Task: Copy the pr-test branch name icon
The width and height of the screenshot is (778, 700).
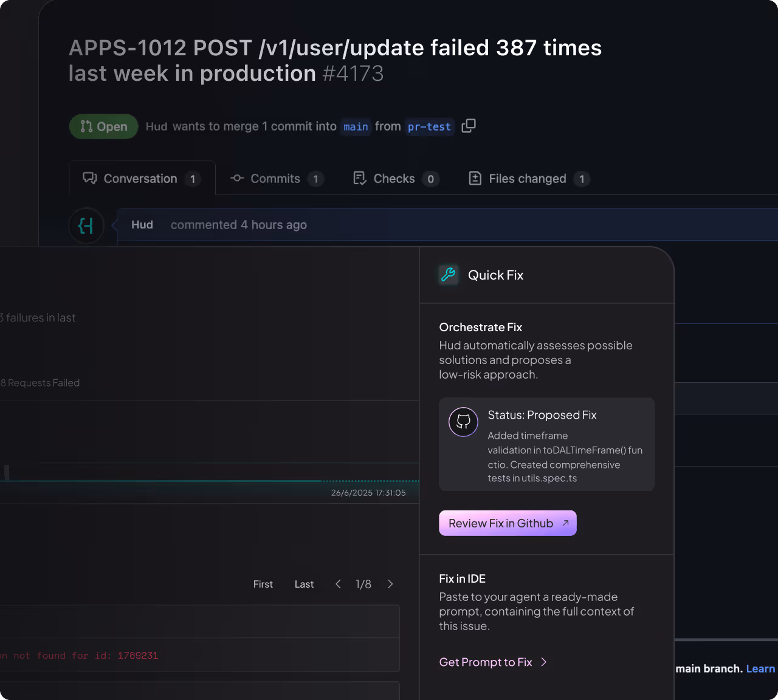Action: point(469,126)
